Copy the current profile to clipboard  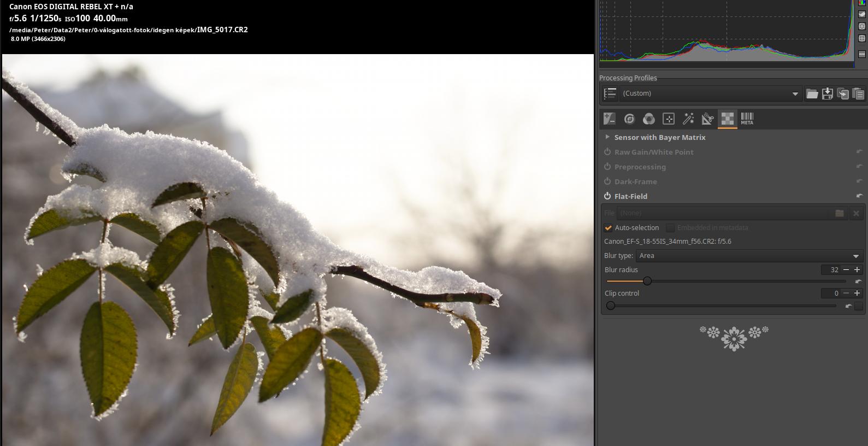click(x=843, y=93)
